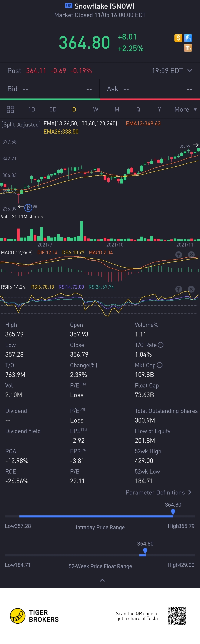Select the 5D chart tab
Image resolution: width=200 pixels, height=644 pixels.
[x=53, y=109]
